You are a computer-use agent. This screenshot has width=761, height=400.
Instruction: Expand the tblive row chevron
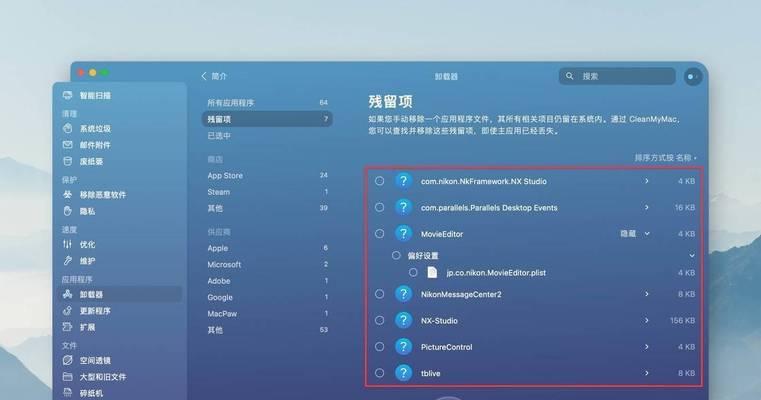pos(646,373)
